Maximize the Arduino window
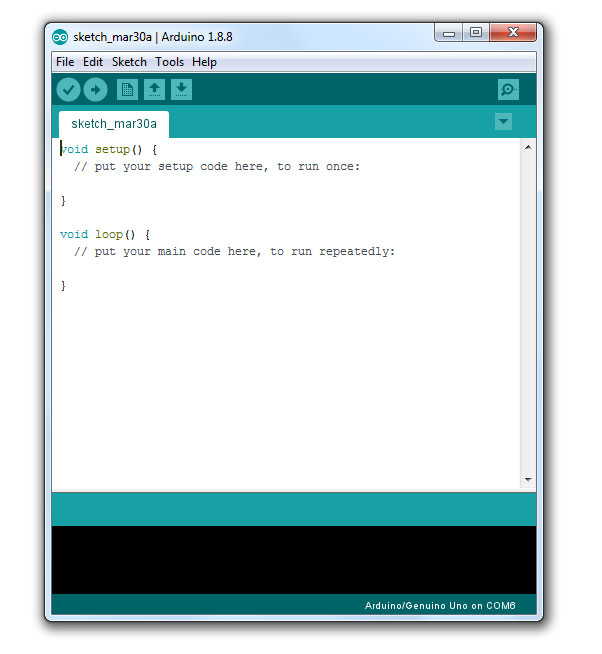The width and height of the screenshot is (602, 654). (476, 33)
